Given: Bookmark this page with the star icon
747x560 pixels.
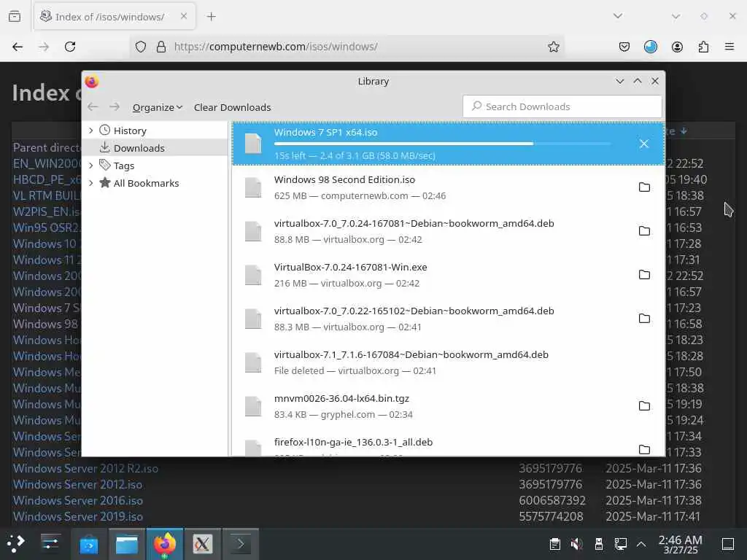Looking at the screenshot, I should point(553,47).
